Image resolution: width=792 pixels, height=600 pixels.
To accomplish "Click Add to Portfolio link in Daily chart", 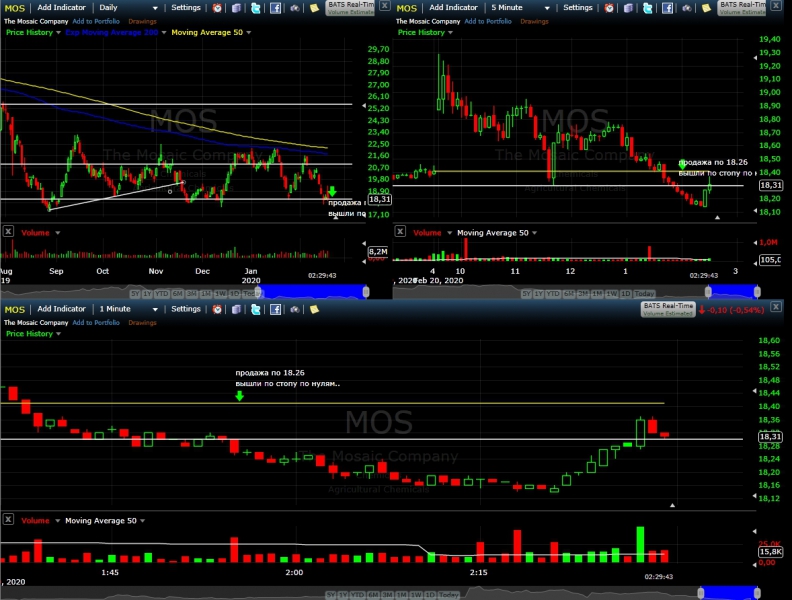I will (96, 21).
